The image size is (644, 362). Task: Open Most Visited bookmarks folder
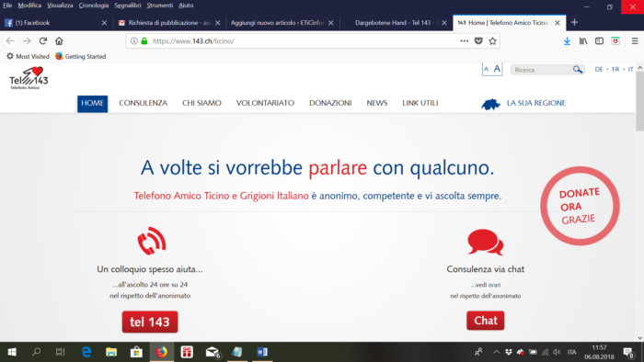pos(28,57)
